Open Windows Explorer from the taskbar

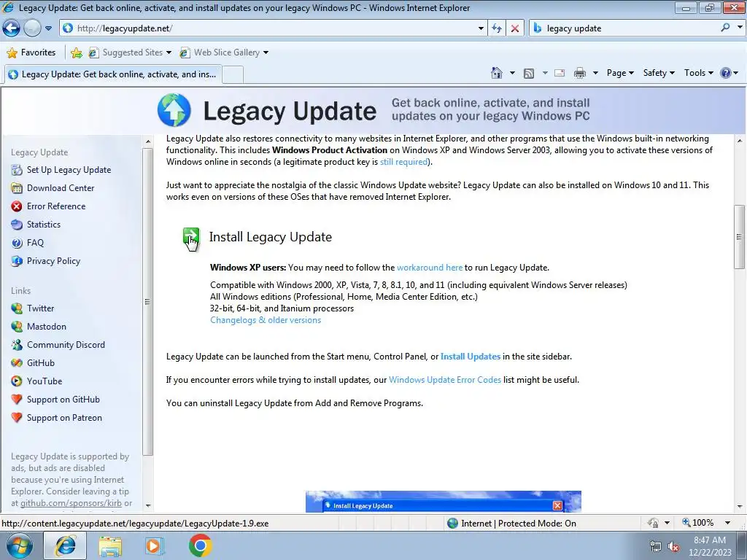tap(110, 545)
